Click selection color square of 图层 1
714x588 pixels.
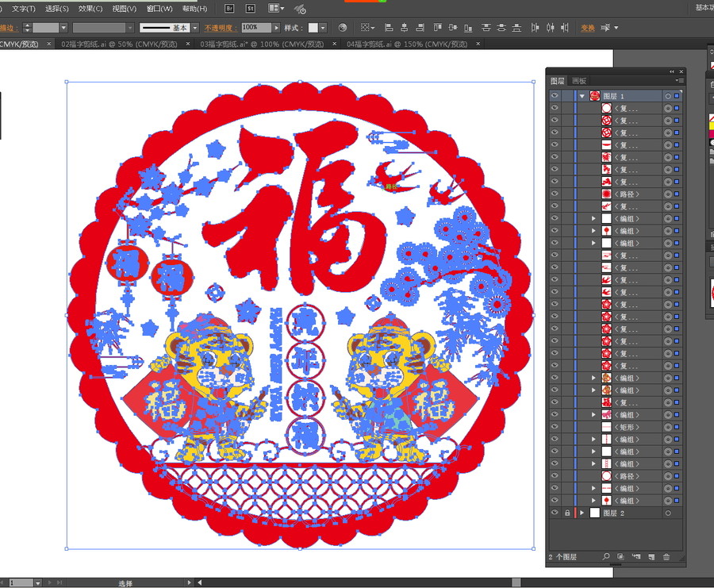point(678,96)
